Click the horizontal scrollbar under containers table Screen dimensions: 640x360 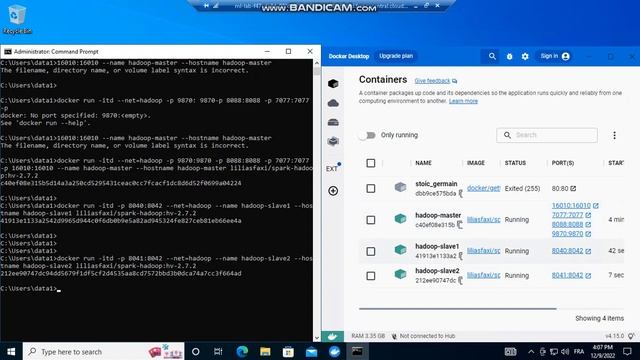coord(458,309)
